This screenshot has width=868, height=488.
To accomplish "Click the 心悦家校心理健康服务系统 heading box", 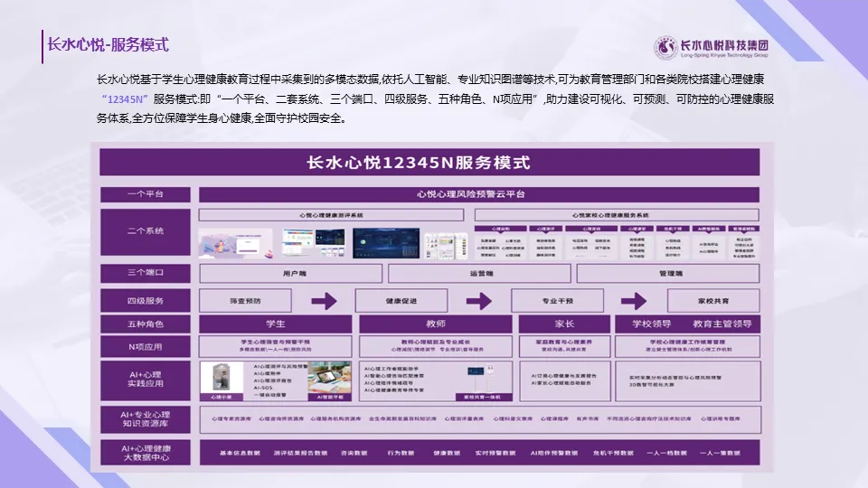I will tap(617, 215).
